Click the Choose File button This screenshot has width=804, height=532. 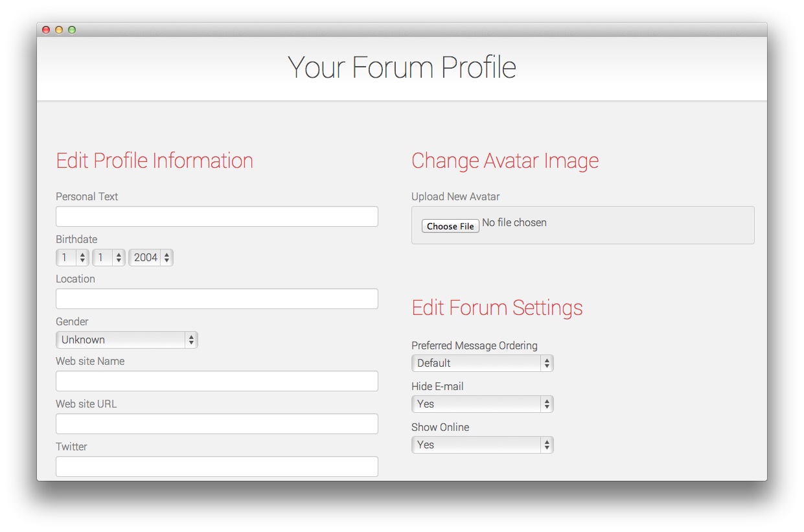coord(450,226)
